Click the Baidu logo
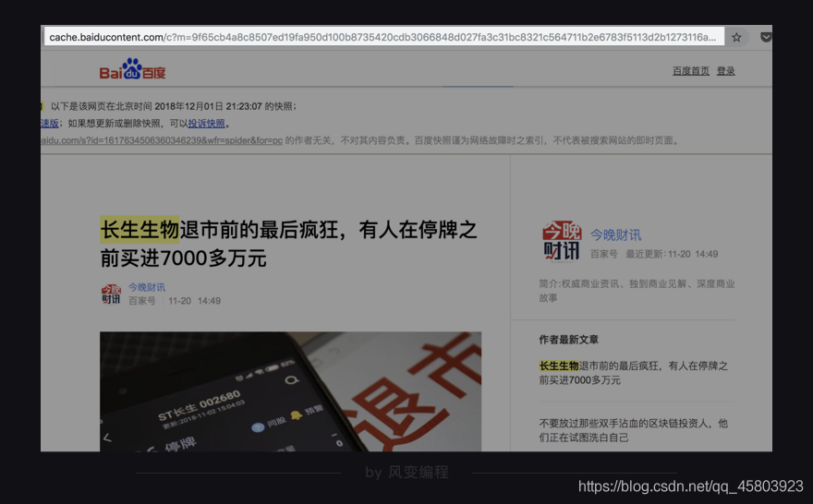This screenshot has width=813, height=504. [133, 69]
